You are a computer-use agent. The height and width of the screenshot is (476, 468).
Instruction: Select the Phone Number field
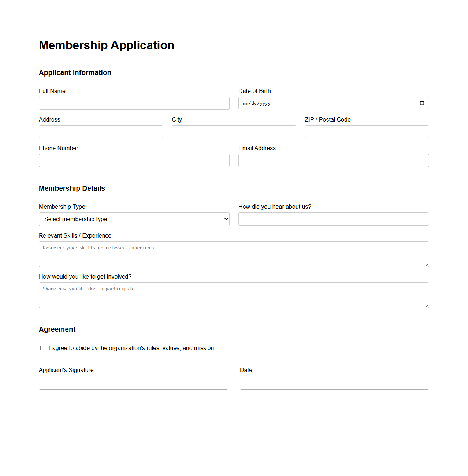(x=134, y=160)
